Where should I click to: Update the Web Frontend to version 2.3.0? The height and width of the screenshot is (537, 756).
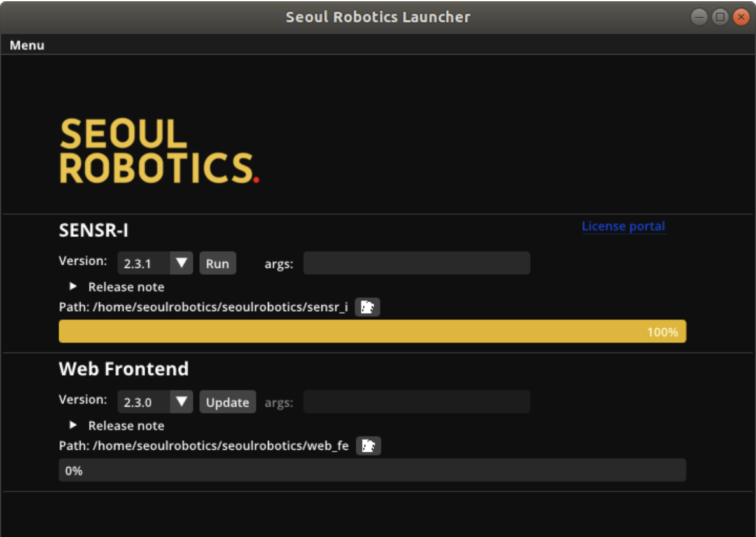227,401
